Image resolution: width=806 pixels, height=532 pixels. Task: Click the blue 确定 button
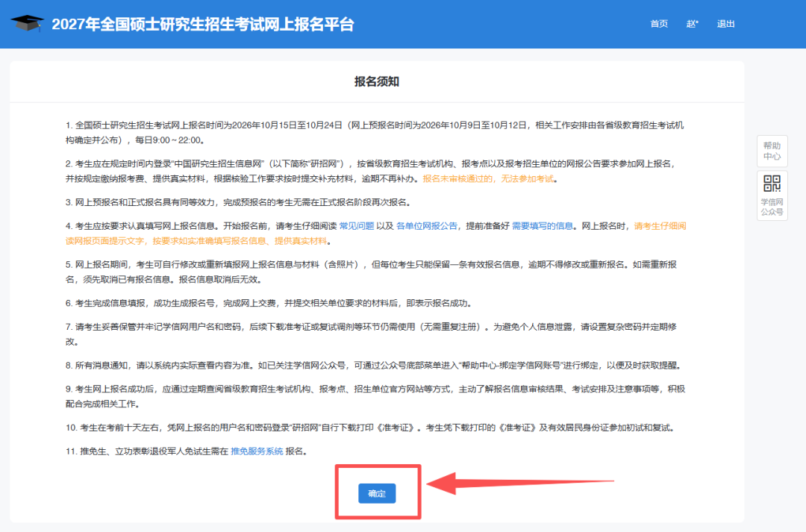pos(377,493)
